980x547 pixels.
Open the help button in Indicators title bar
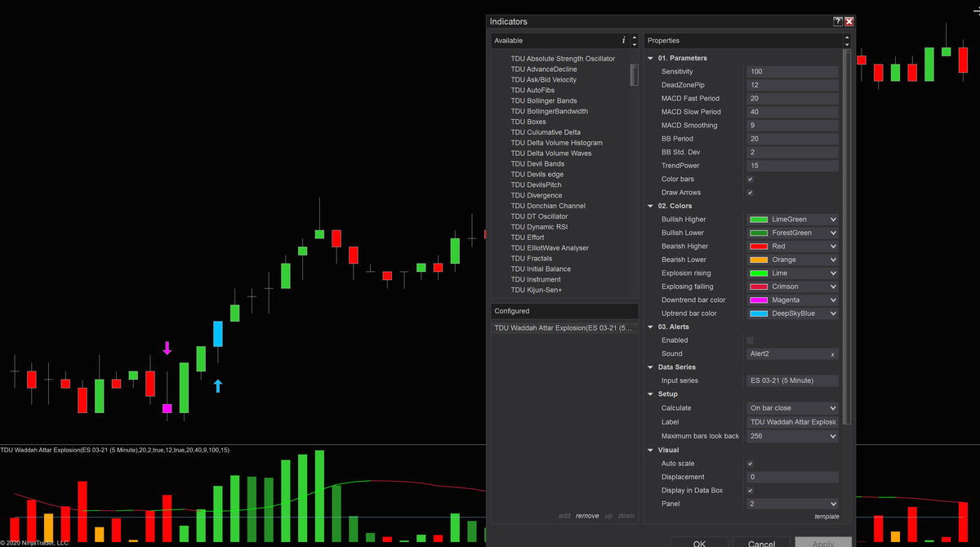838,21
